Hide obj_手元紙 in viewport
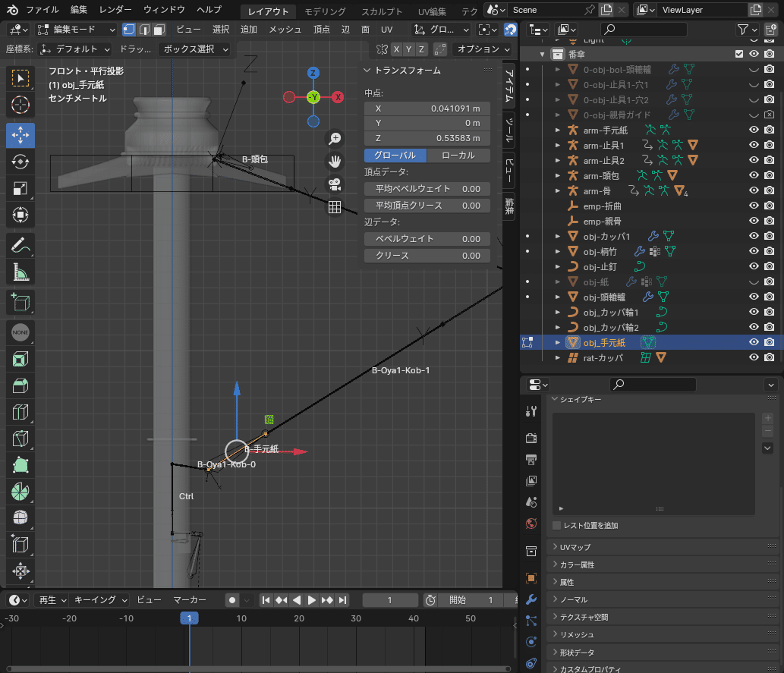The image size is (784, 673). (754, 342)
